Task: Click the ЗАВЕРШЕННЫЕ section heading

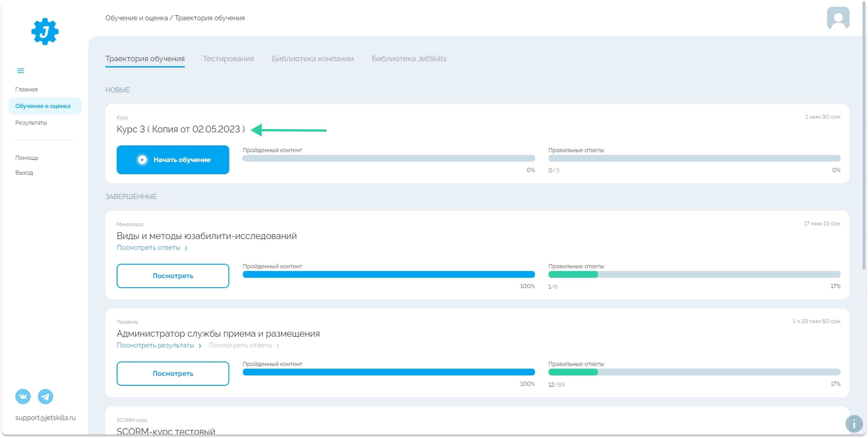Action: click(x=131, y=197)
